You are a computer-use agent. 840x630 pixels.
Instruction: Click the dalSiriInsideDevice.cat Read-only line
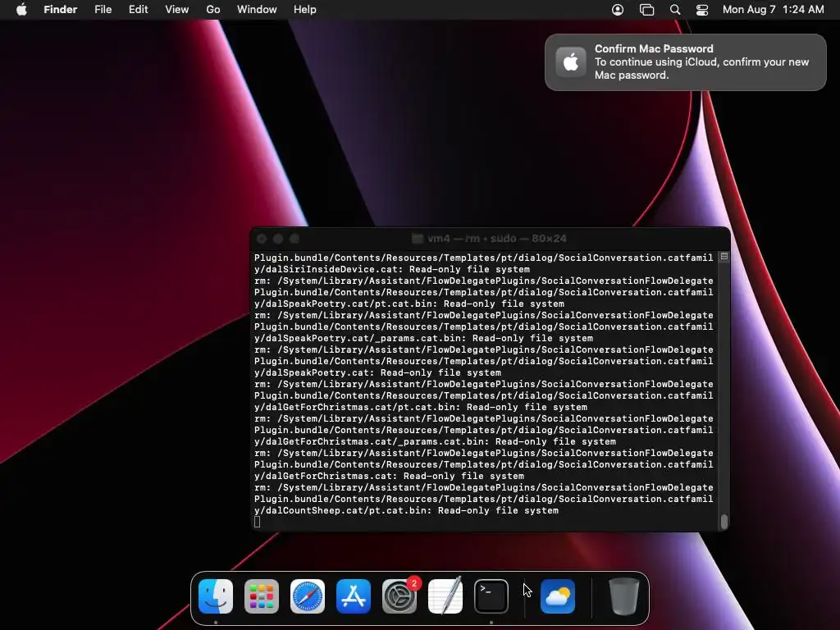click(x=391, y=269)
